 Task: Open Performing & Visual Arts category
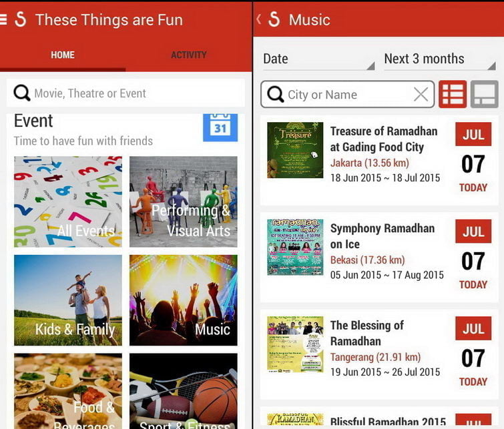[x=184, y=201]
